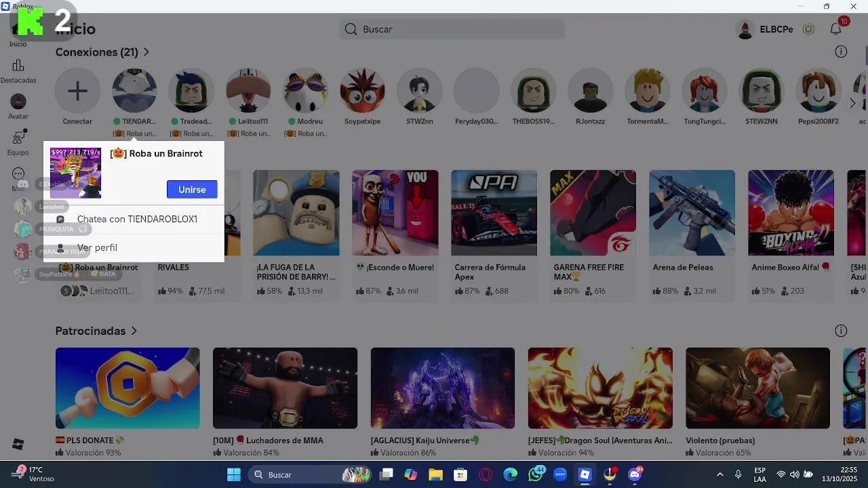Open RJontxzz friend avatar

tap(590, 91)
